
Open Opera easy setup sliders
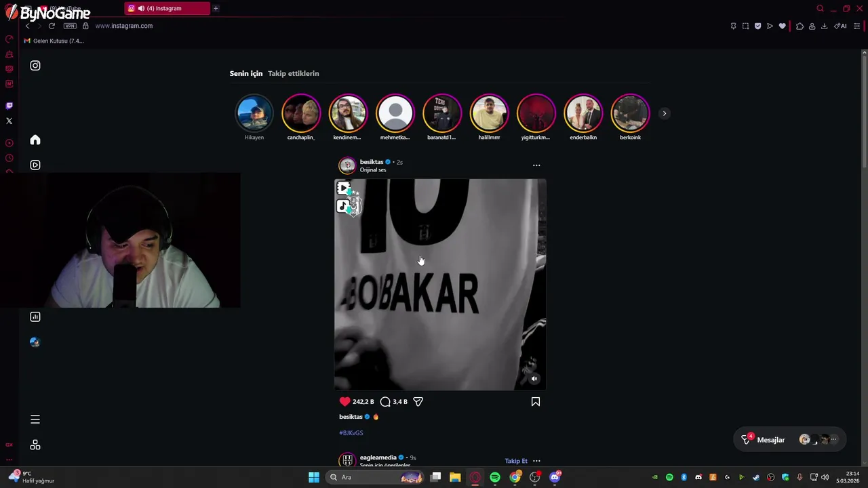857,26
